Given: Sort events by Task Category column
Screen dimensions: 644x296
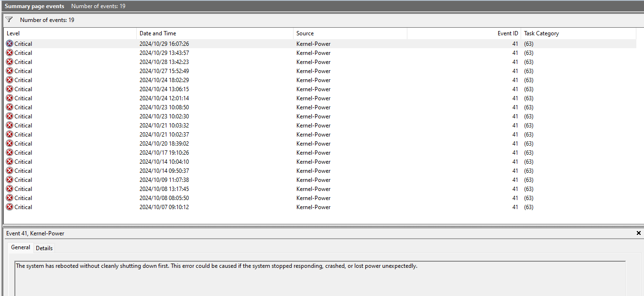Looking at the screenshot, I should click(x=541, y=33).
